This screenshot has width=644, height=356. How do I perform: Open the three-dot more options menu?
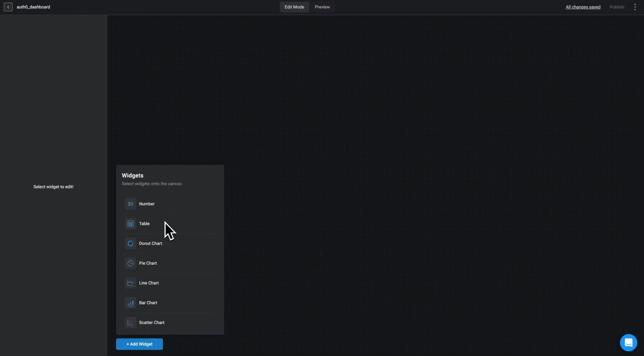[x=635, y=7]
